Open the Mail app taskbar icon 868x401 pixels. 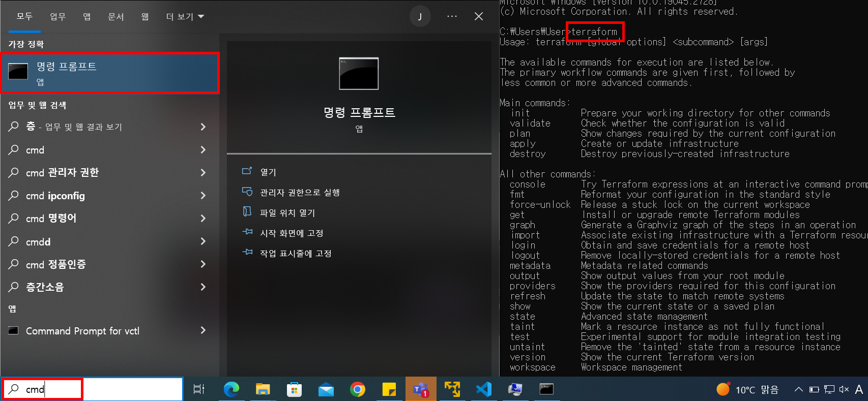pyautogui.click(x=326, y=390)
